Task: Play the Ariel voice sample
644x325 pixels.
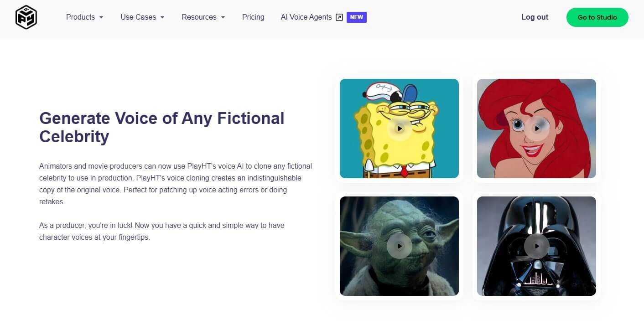Action: click(537, 129)
